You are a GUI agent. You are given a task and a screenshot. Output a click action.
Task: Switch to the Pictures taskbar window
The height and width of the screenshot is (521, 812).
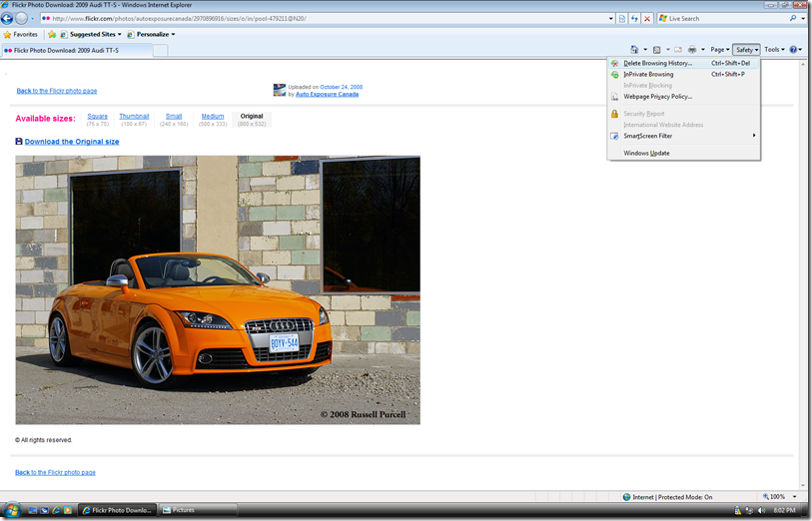pos(198,510)
